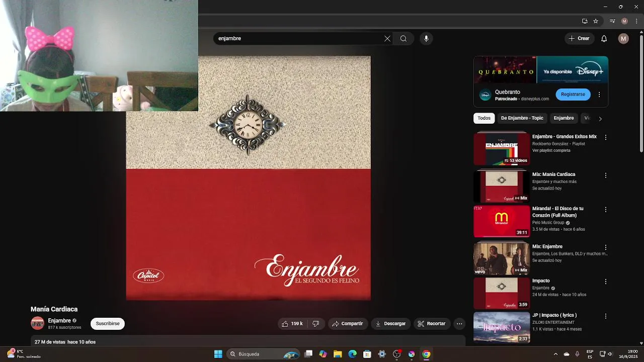Click Registrarse on the Disney+ ad

tap(573, 95)
